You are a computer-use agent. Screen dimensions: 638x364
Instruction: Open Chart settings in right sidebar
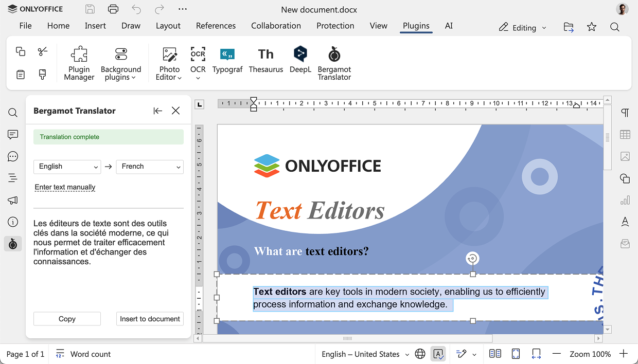point(625,200)
